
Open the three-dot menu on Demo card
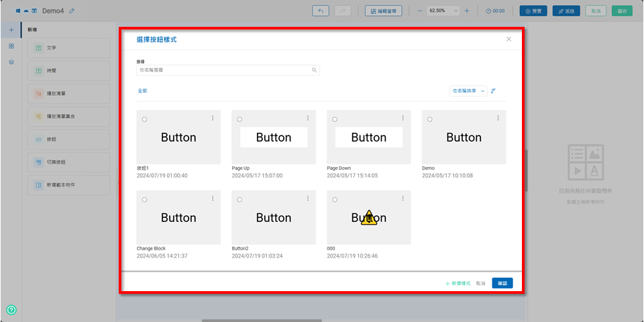(x=498, y=118)
